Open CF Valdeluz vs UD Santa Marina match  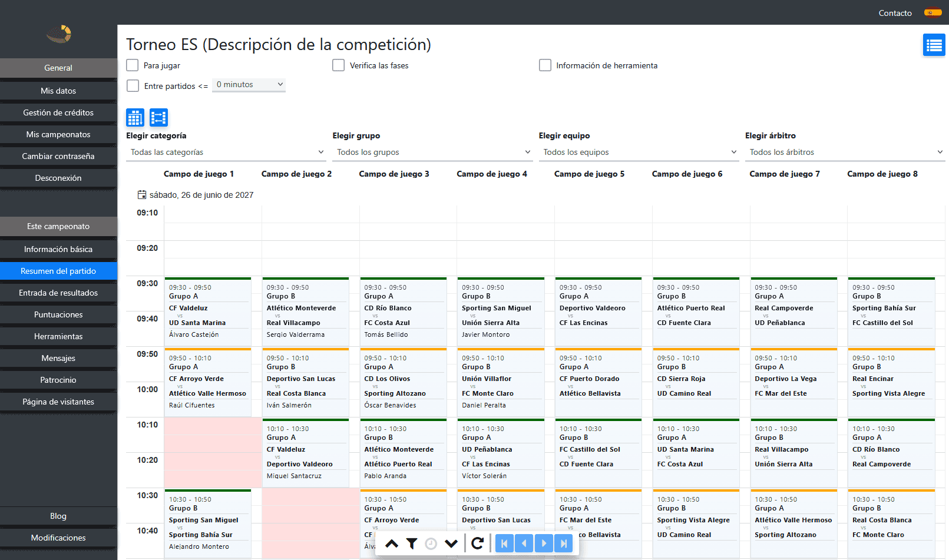pos(208,312)
